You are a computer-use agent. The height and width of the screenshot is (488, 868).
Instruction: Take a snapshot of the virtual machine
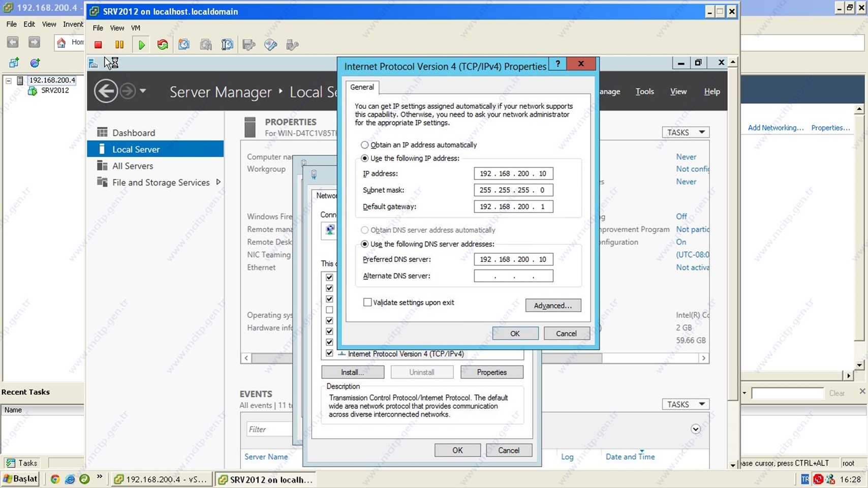pyautogui.click(x=184, y=45)
